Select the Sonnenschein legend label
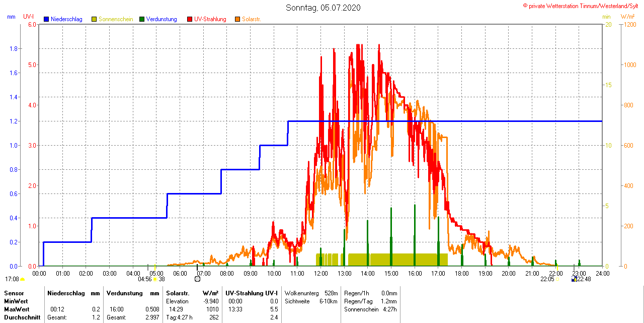Viewport: 644px width, 323px height. tap(116, 19)
